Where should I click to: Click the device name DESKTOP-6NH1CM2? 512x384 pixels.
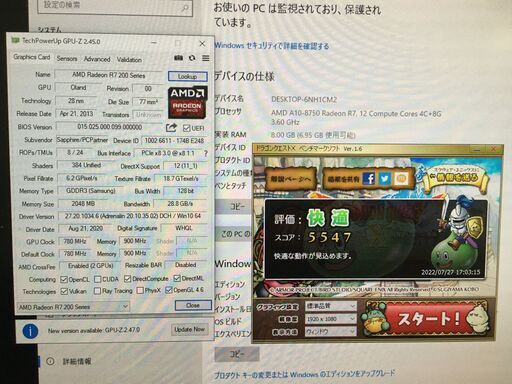click(304, 99)
